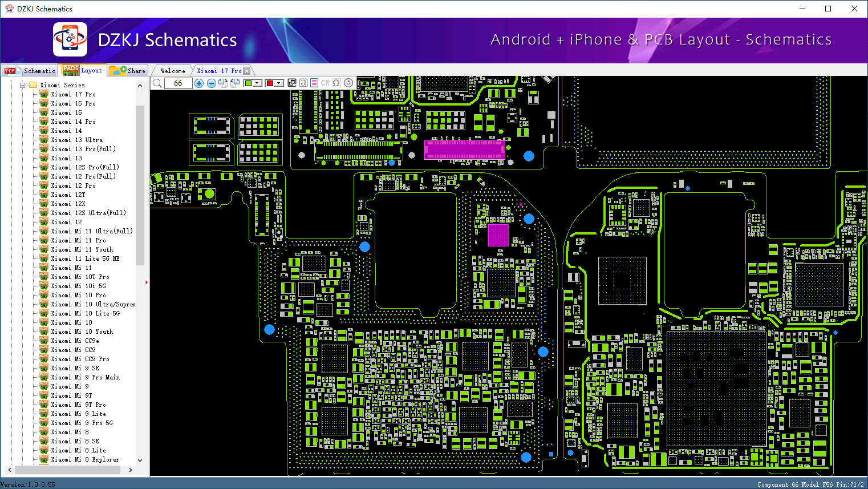Click the tree list scroll up arrow
The image size is (868, 489).
[140, 86]
